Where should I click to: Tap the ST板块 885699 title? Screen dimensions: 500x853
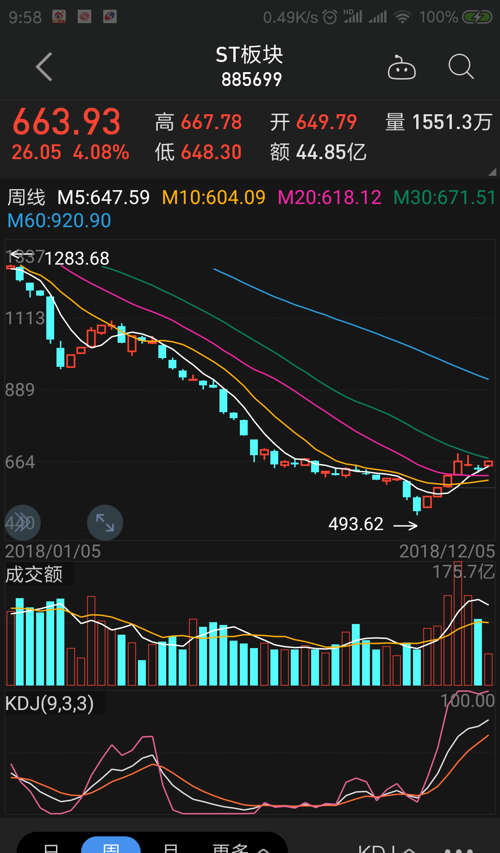pyautogui.click(x=250, y=66)
